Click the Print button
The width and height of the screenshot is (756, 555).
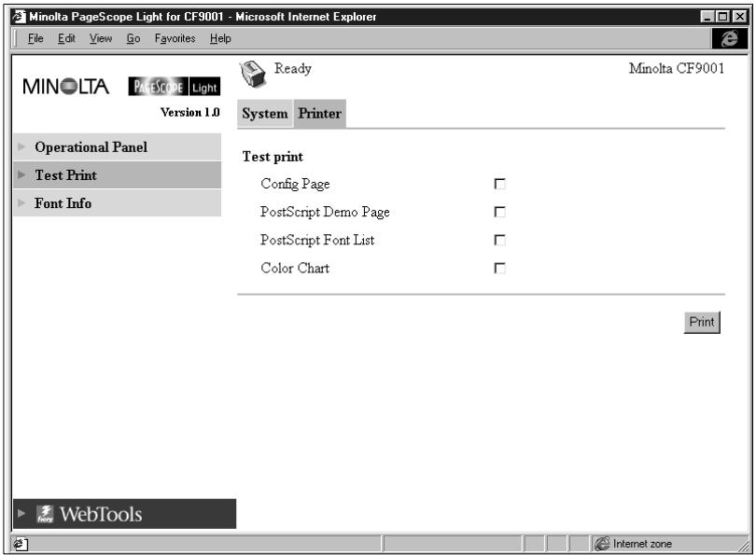702,323
